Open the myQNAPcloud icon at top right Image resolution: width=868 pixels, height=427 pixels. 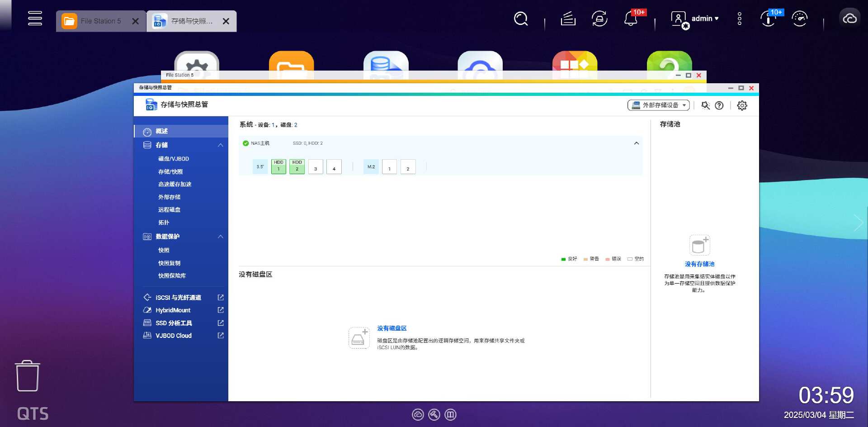point(850,19)
